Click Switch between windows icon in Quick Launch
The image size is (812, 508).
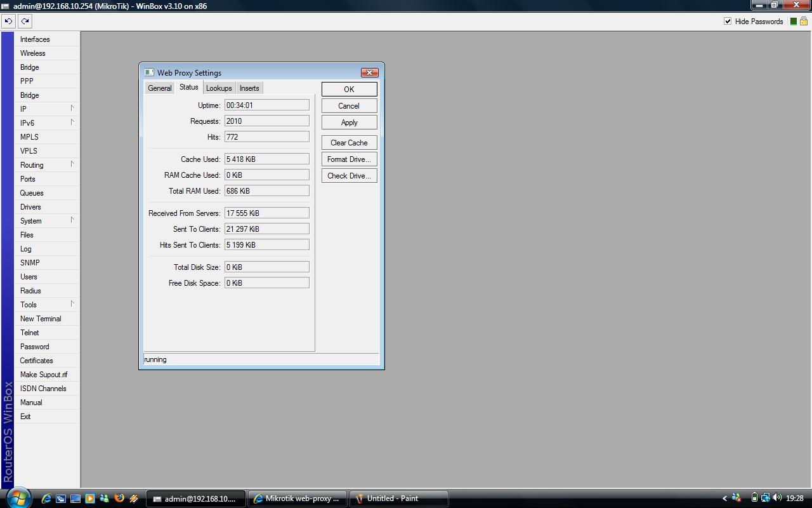pos(60,498)
